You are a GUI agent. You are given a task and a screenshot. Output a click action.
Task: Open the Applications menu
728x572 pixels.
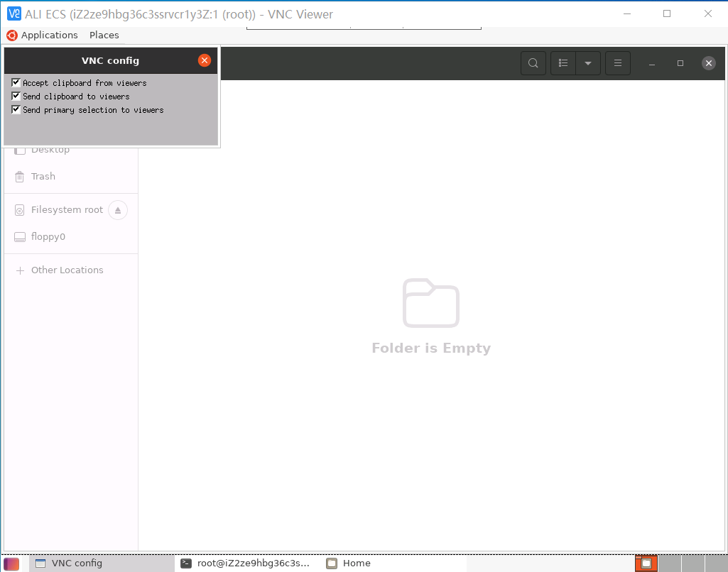pyautogui.click(x=49, y=35)
